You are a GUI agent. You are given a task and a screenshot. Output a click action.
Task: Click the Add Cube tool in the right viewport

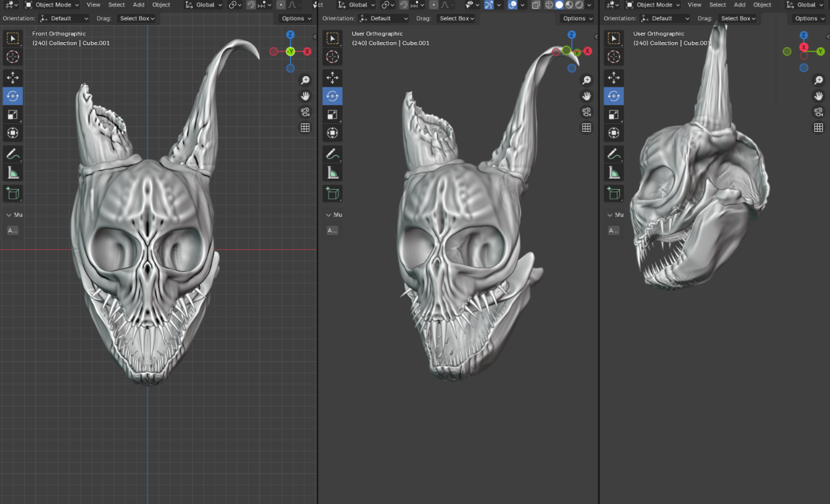(613, 193)
